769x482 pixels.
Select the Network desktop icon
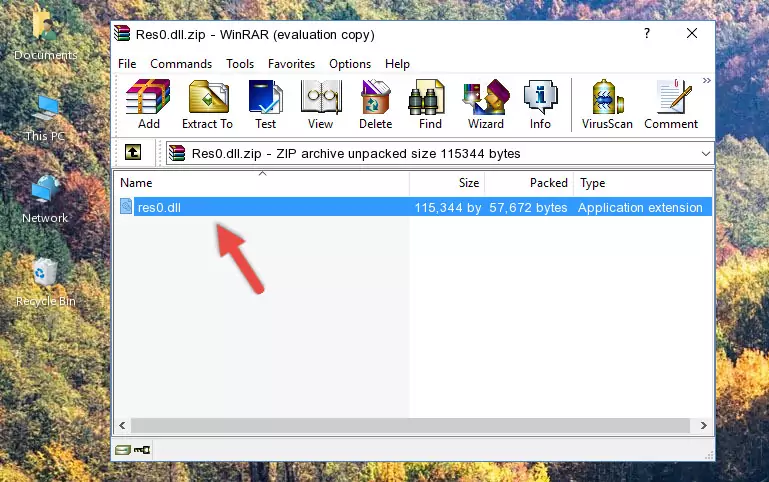(x=45, y=199)
